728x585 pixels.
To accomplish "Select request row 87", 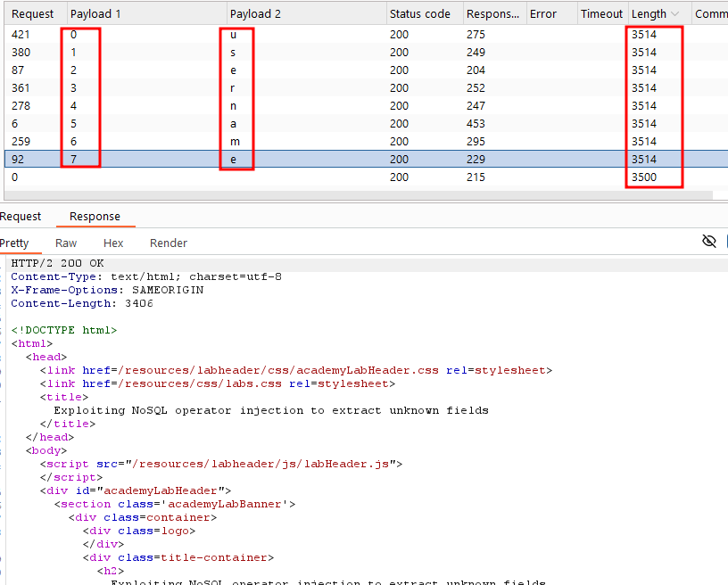I will pos(366,70).
